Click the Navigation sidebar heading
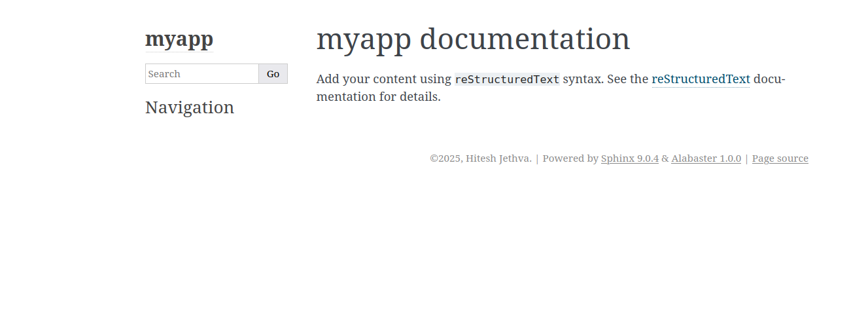Image resolution: width=868 pixels, height=330 pixels. 189,107
